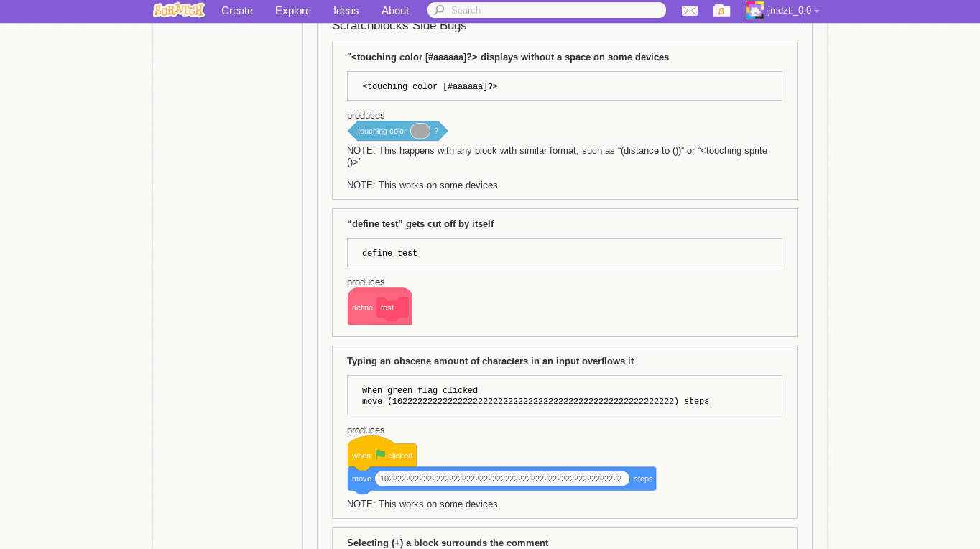Click the blue move block graphic

coord(361,479)
